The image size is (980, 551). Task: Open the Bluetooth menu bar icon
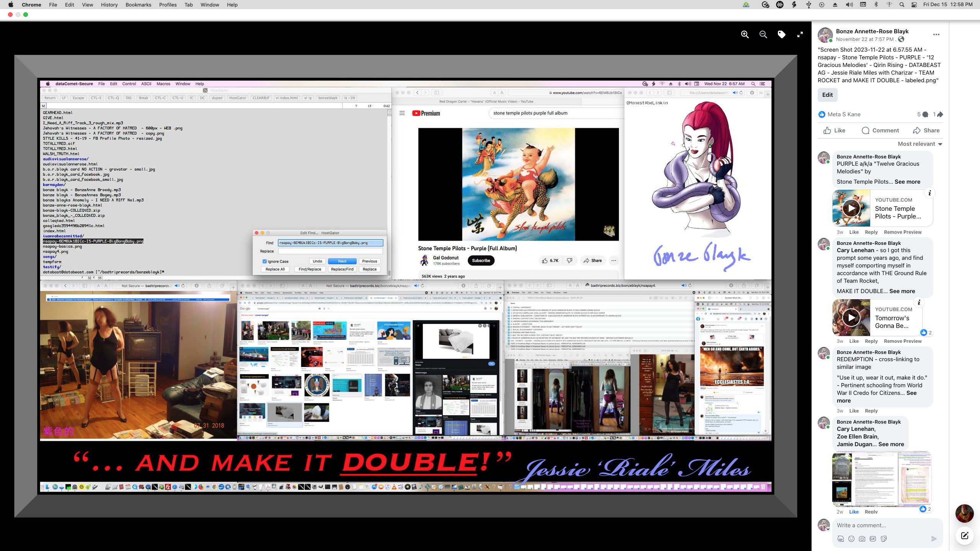pyautogui.click(x=876, y=5)
